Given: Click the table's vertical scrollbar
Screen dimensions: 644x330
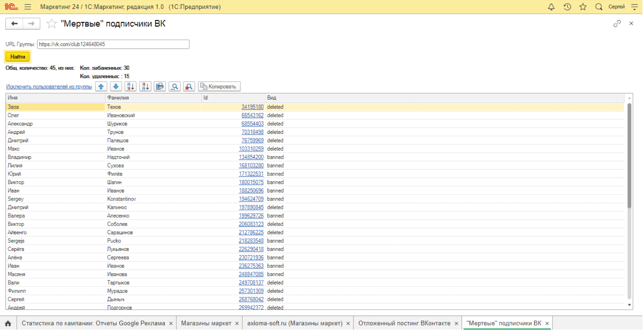Looking at the screenshot, I should point(629,179).
